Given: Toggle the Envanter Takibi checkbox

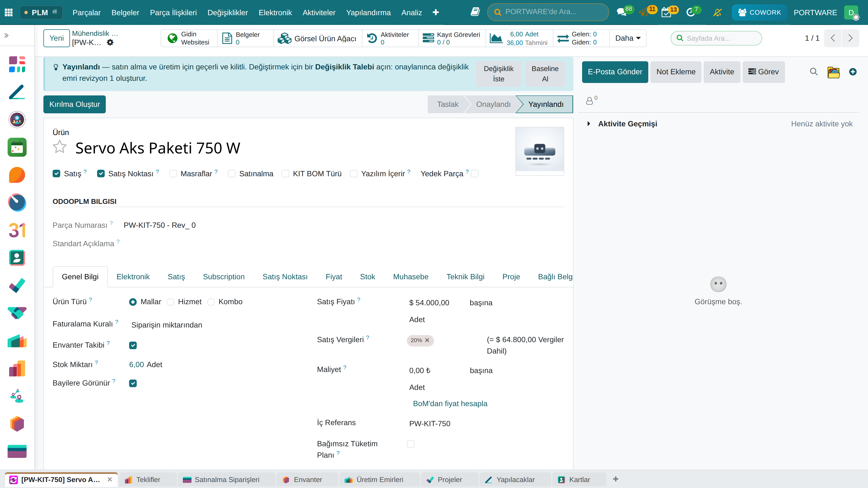Looking at the screenshot, I should [x=133, y=345].
